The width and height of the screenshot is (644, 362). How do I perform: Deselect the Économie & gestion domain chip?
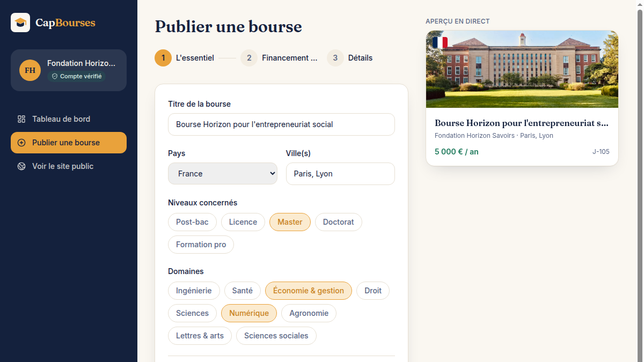(309, 291)
